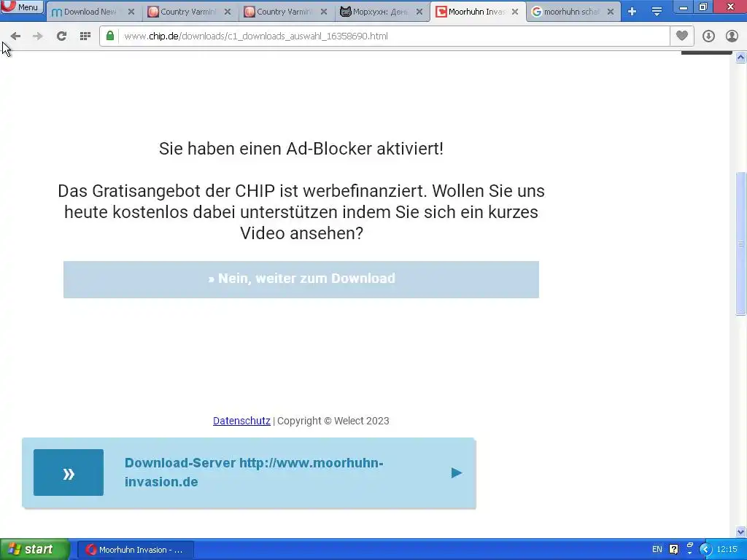Click the vertical scrollbar thumb
Screen dimensions: 747x560
point(740,244)
